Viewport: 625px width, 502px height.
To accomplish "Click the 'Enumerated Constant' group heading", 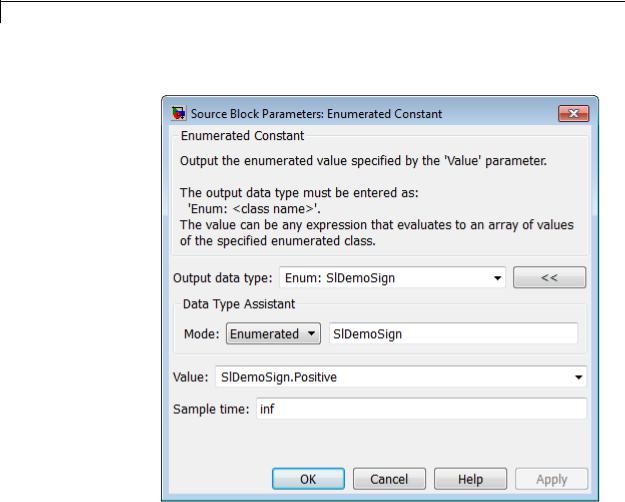I will tap(242, 136).
